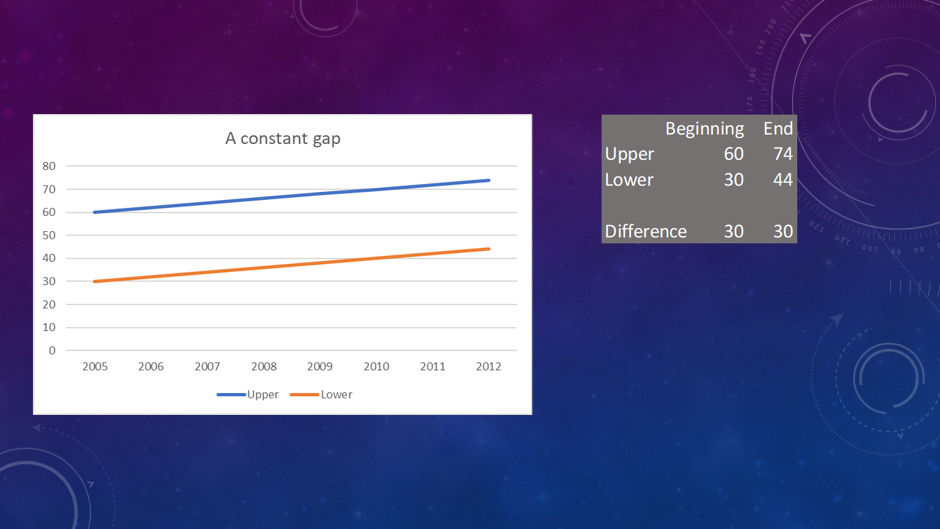Image resolution: width=940 pixels, height=529 pixels.
Task: Click the 2011 x-axis label
Action: pos(432,366)
